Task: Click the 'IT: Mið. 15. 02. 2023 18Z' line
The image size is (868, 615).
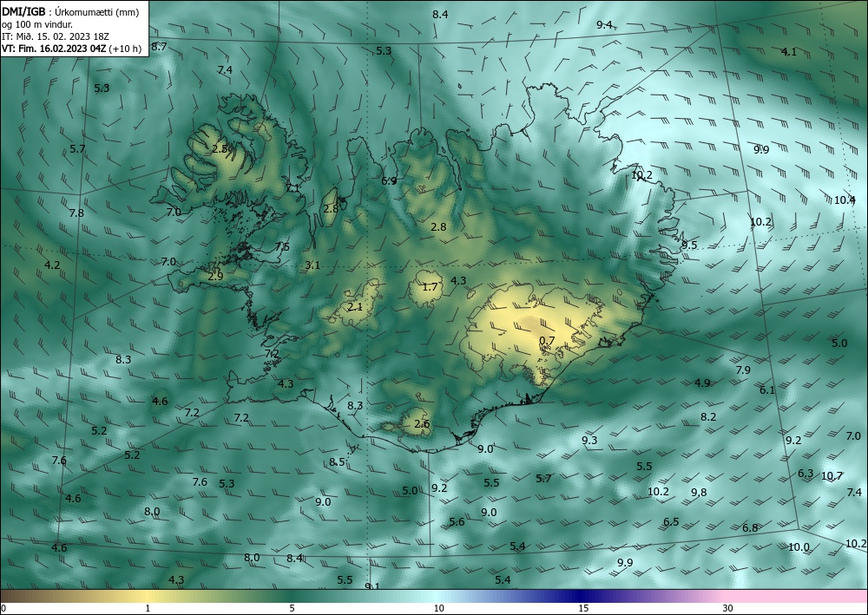Action: pos(56,36)
